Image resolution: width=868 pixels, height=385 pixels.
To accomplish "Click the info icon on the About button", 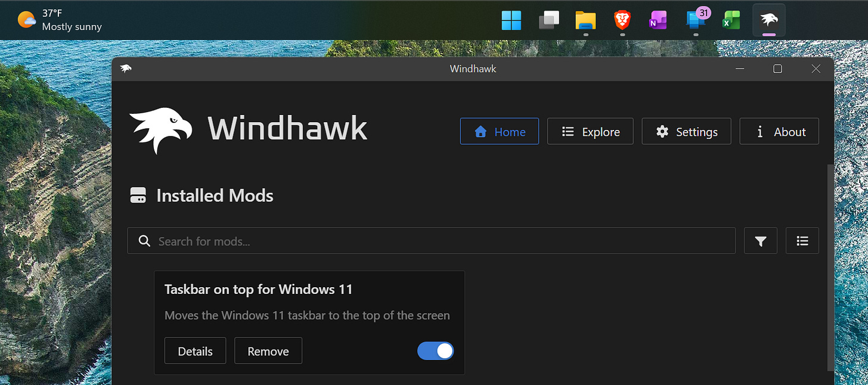I will tap(759, 131).
